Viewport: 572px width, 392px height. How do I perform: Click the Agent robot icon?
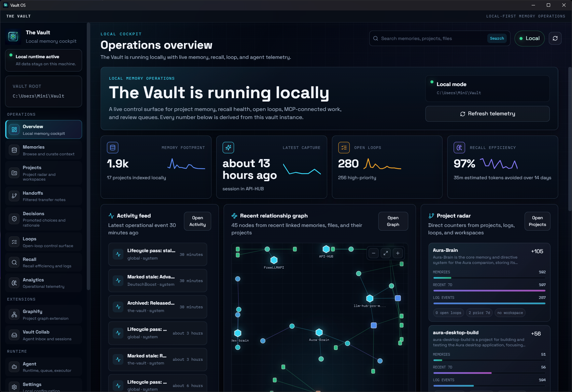click(14, 367)
